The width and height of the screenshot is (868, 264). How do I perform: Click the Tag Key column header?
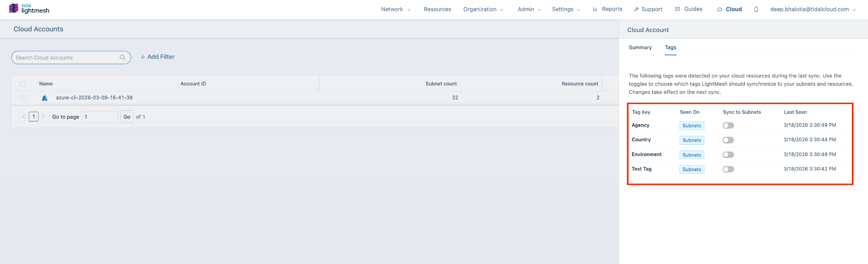641,112
